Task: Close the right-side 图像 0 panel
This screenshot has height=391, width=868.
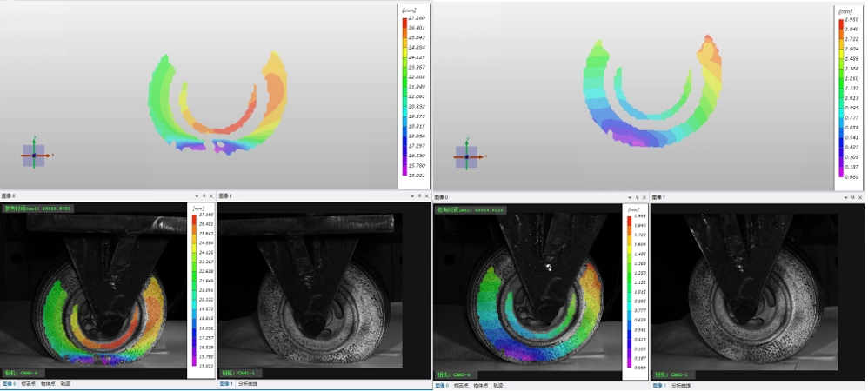Action: pyautogui.click(x=644, y=197)
